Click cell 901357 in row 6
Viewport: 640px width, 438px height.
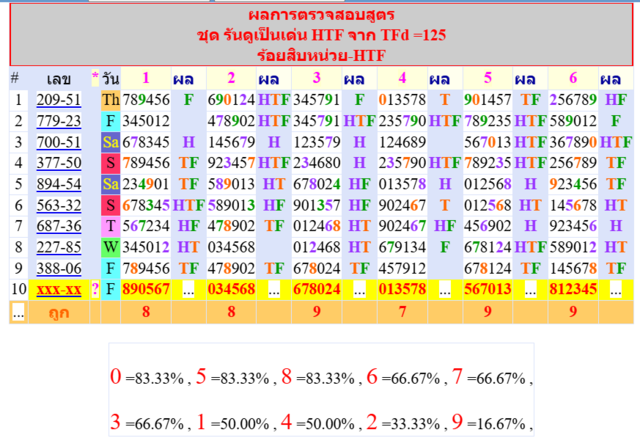[x=317, y=205]
